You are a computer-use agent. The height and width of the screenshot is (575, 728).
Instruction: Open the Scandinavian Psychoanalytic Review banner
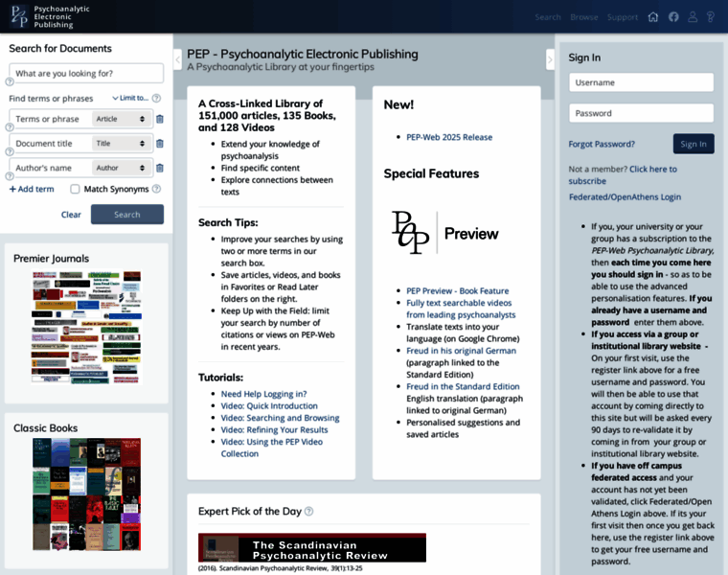(312, 548)
